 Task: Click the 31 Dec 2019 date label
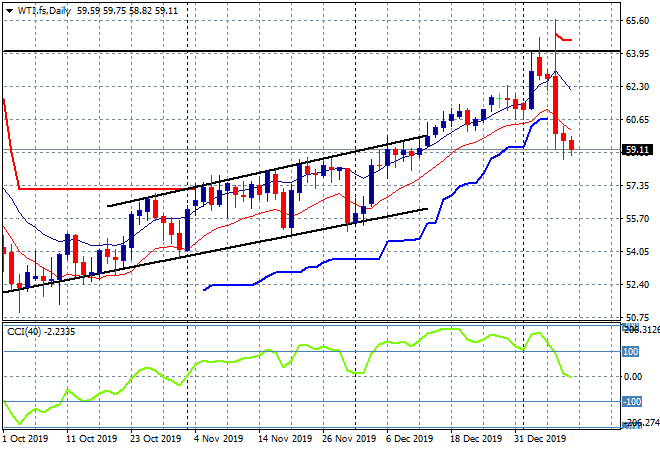pyautogui.click(x=540, y=439)
